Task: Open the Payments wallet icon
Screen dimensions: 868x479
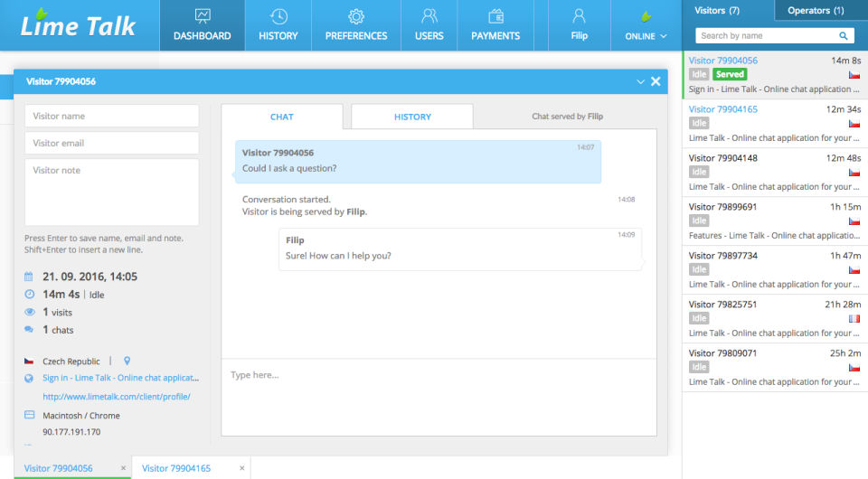Action: (x=495, y=16)
